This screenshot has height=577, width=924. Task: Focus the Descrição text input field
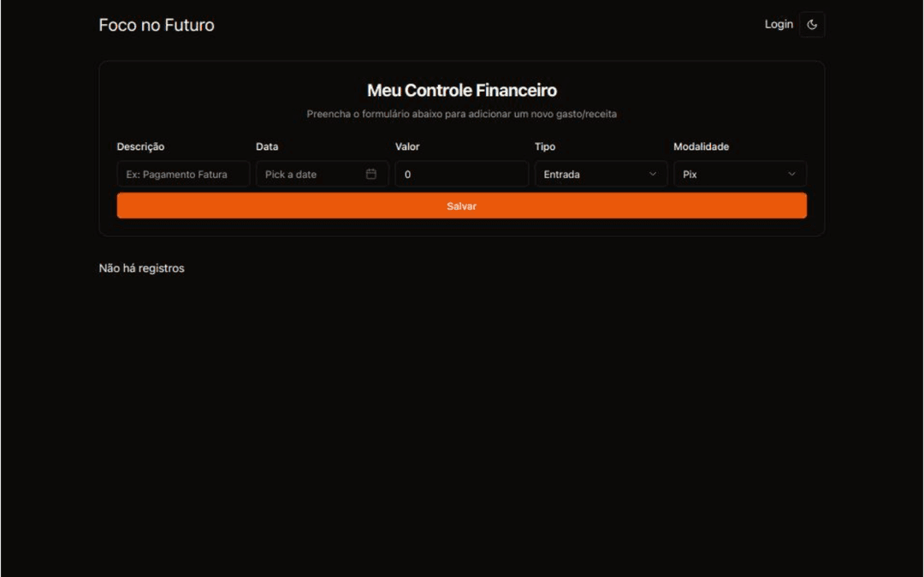183,174
